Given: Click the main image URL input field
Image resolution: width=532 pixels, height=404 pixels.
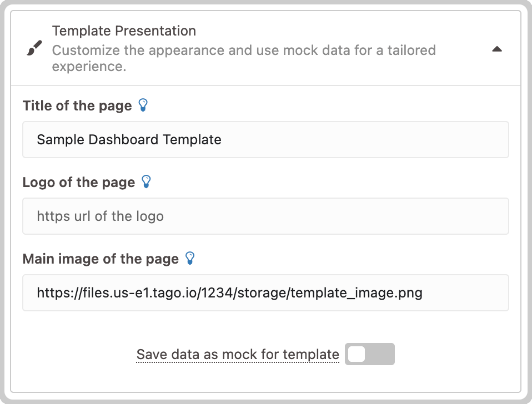Looking at the screenshot, I should tap(265, 293).
